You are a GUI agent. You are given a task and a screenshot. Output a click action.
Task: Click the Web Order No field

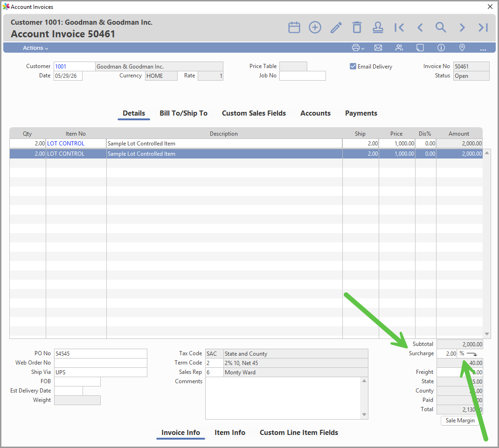pos(101,363)
